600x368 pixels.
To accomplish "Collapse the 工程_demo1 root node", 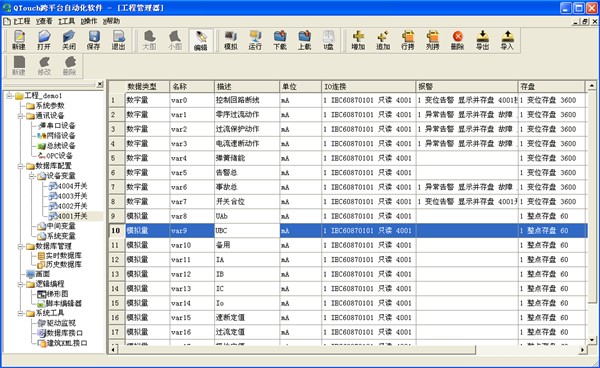I will point(9,96).
